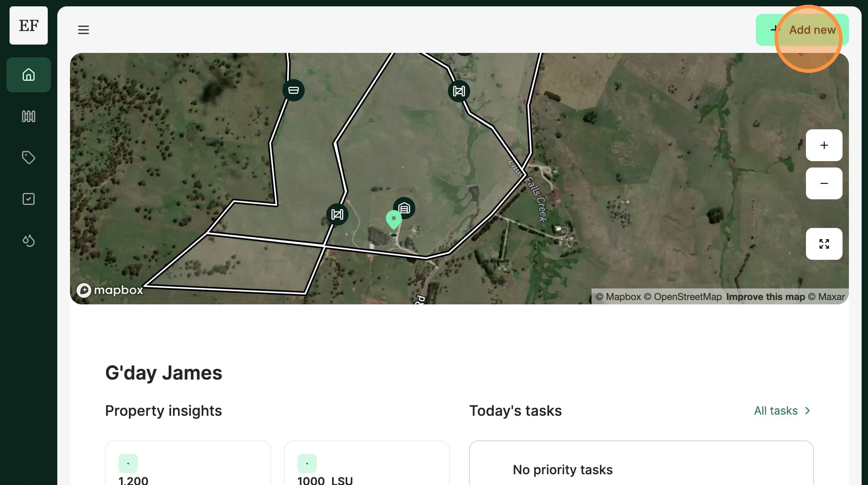Image resolution: width=868 pixels, height=485 pixels.
Task: Zoom out on the map
Action: click(x=824, y=183)
